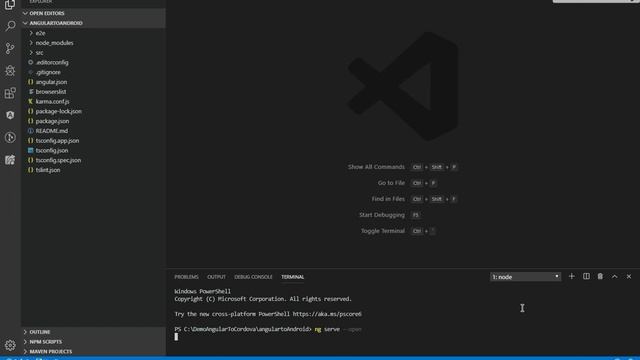640x360 pixels.
Task: Open the Angular extension icon in activity bar
Action: tap(10, 115)
